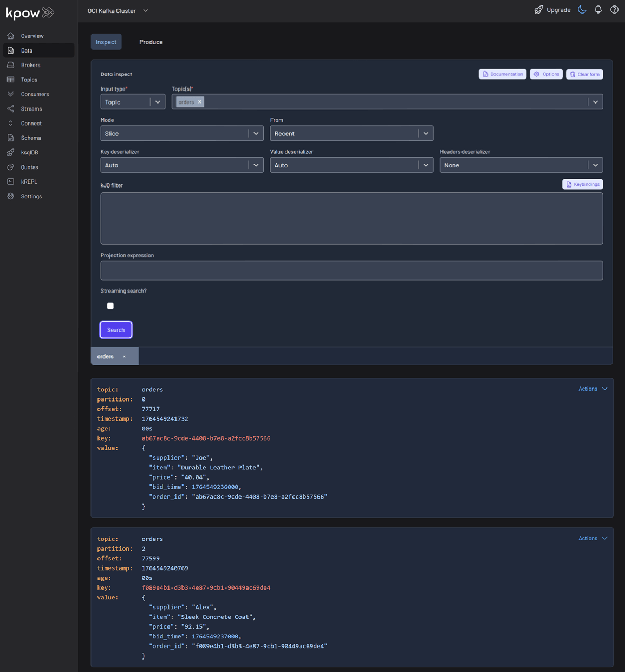Viewport: 625px width, 672px height.
Task: Click key f089e4b1-d3b3-4e87-9cb1-90449ac69de4
Action: pyautogui.click(x=206, y=588)
